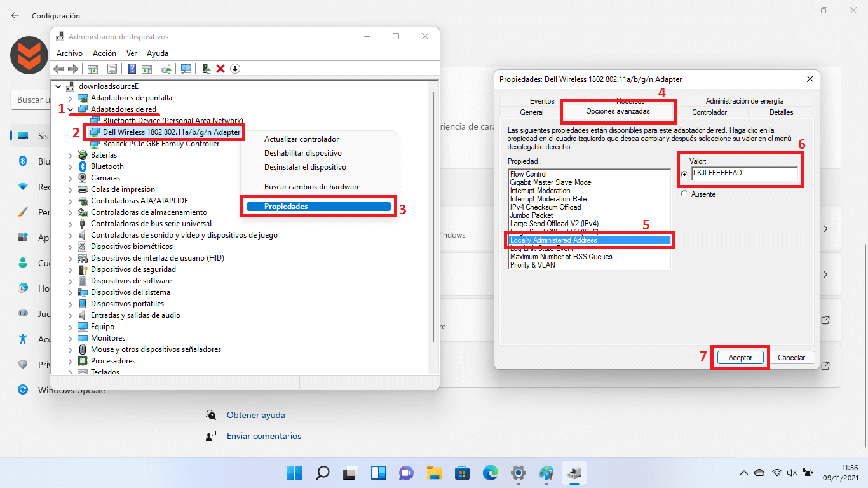Image resolution: width=868 pixels, height=488 pixels.
Task: Click the blue Help question-mark toolbar icon
Action: click(132, 69)
